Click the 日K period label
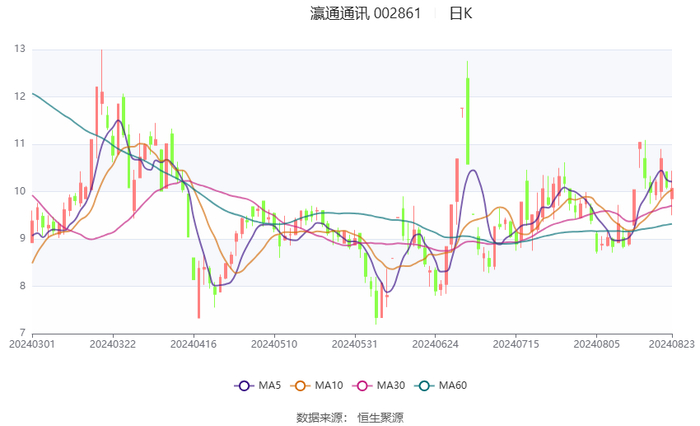 pyautogui.click(x=461, y=13)
